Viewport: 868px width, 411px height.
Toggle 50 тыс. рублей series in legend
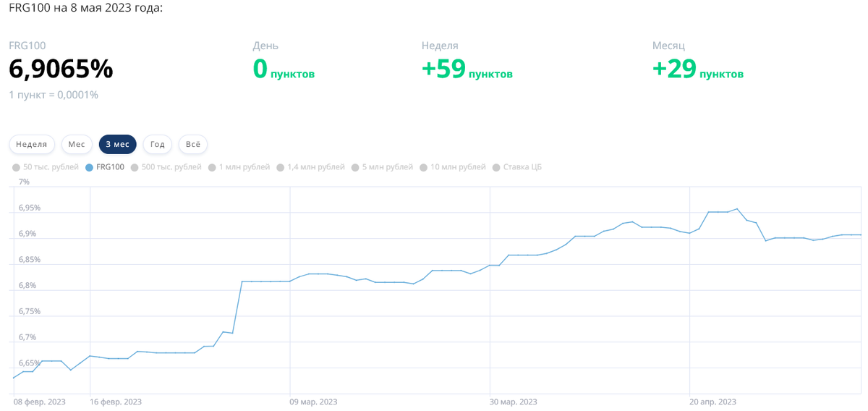[46, 167]
